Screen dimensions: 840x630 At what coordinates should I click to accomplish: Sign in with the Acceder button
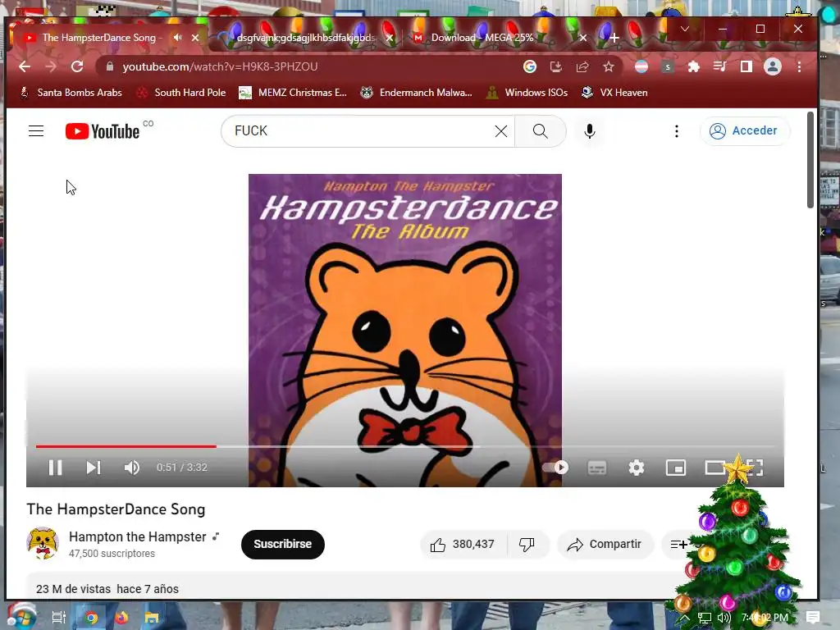(x=744, y=130)
